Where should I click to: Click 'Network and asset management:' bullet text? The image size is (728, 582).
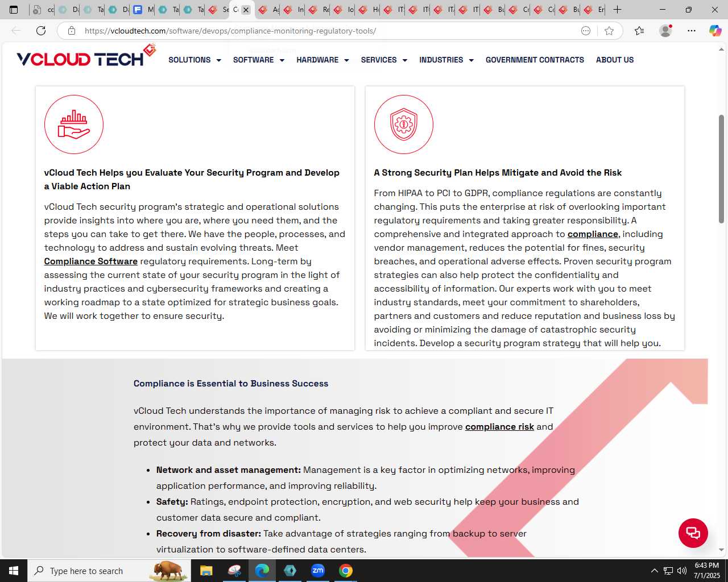coord(229,470)
